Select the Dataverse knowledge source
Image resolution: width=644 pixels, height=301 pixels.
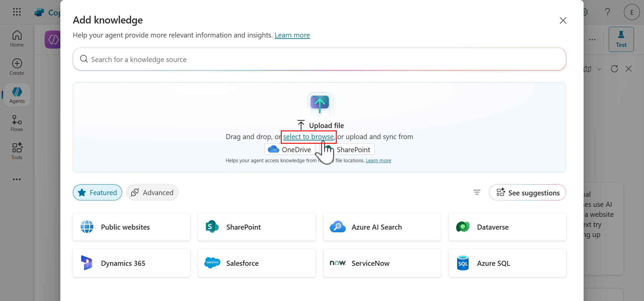tap(507, 227)
